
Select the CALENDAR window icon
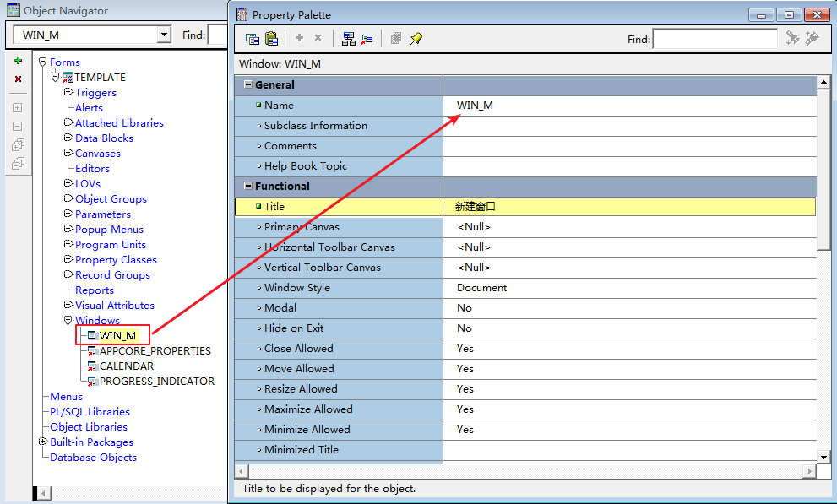pyautogui.click(x=93, y=366)
